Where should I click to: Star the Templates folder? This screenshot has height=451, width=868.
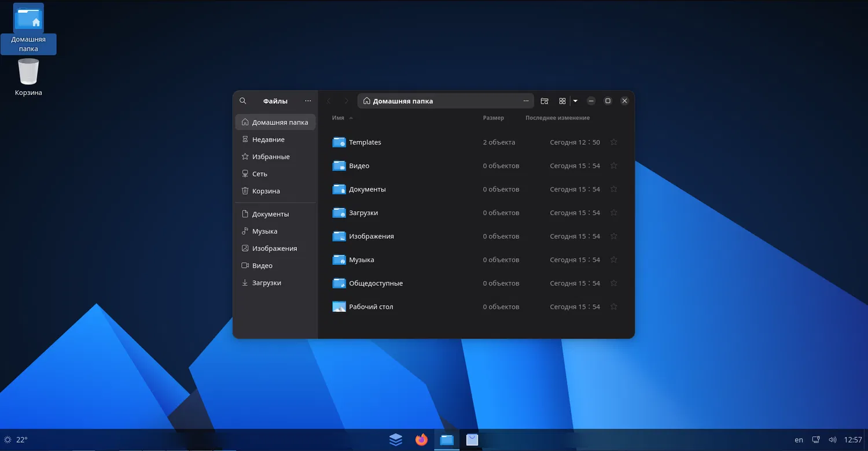pyautogui.click(x=614, y=142)
